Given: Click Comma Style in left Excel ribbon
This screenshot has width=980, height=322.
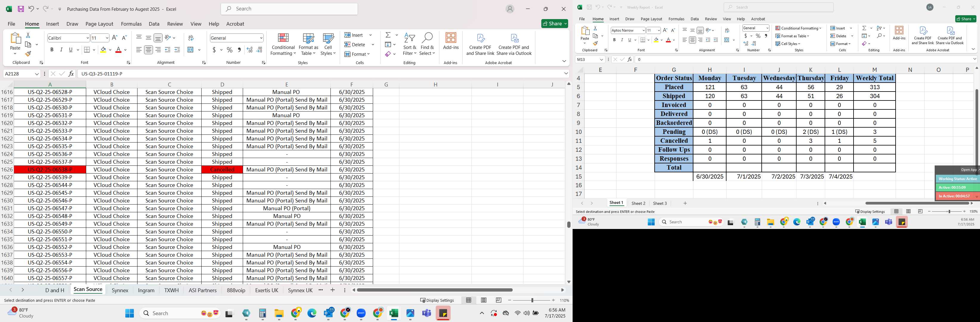Looking at the screenshot, I should (x=239, y=50).
